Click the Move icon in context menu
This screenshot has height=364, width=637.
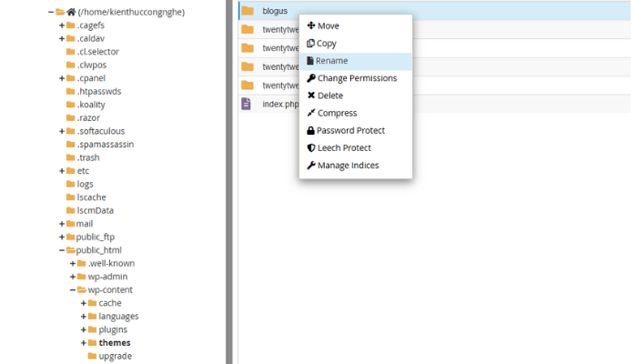point(311,25)
